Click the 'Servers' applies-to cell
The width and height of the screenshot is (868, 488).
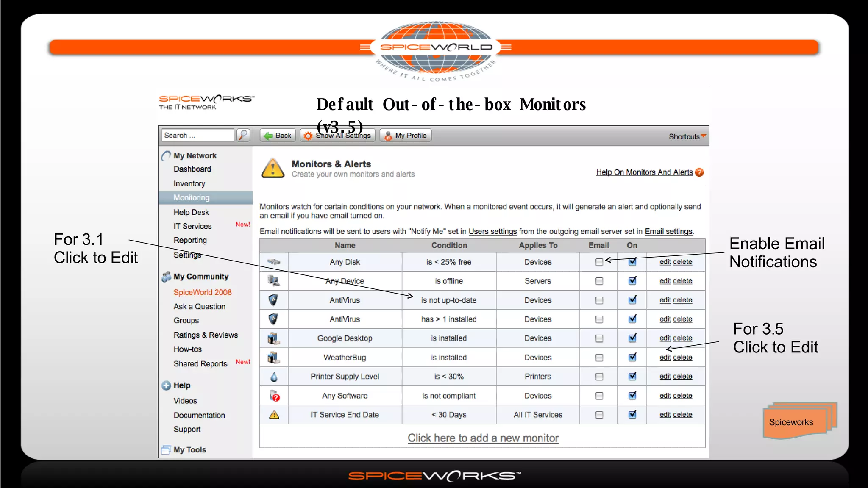(538, 281)
